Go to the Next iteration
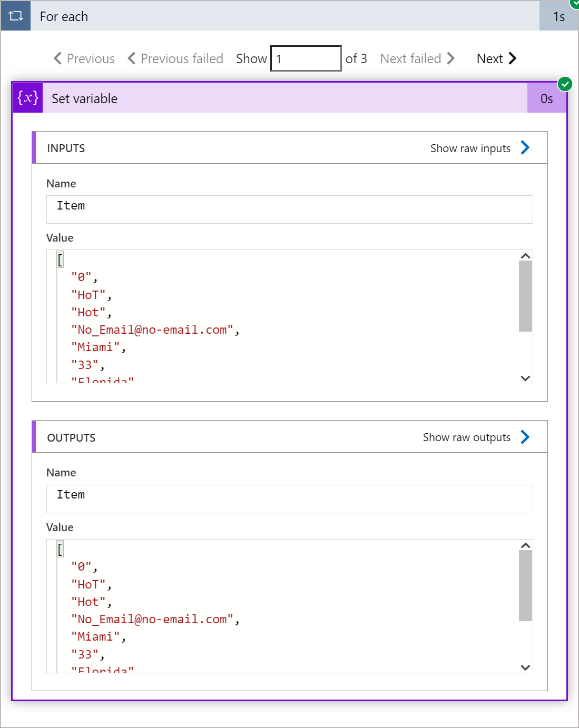Viewport: 579px width, 728px height. [496, 58]
